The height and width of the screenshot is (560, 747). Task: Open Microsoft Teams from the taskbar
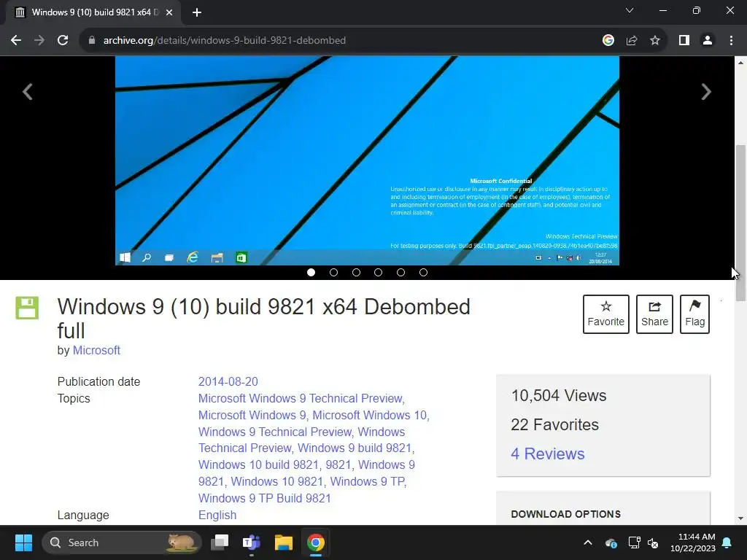click(x=252, y=542)
